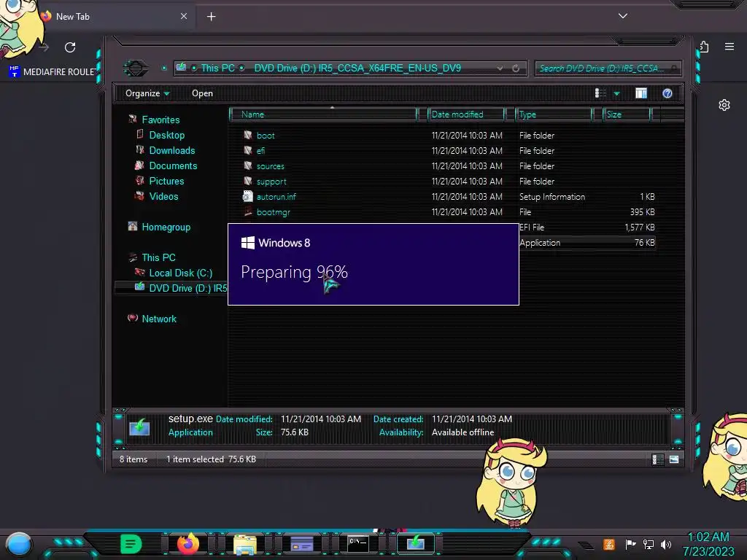Open the volume speaker tray icon

point(666,544)
